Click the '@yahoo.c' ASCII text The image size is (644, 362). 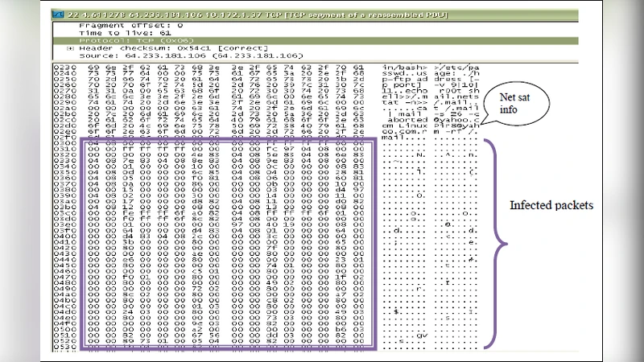[457, 119]
